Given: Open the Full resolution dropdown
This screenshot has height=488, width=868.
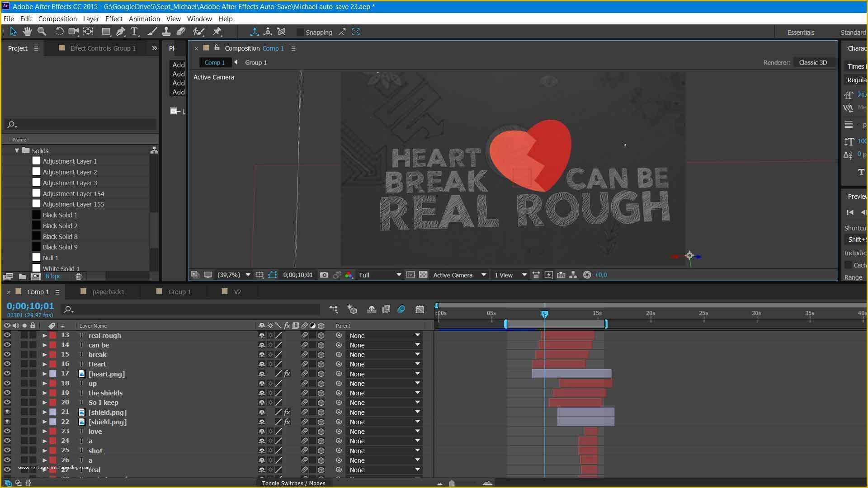Looking at the screenshot, I should click(x=379, y=275).
